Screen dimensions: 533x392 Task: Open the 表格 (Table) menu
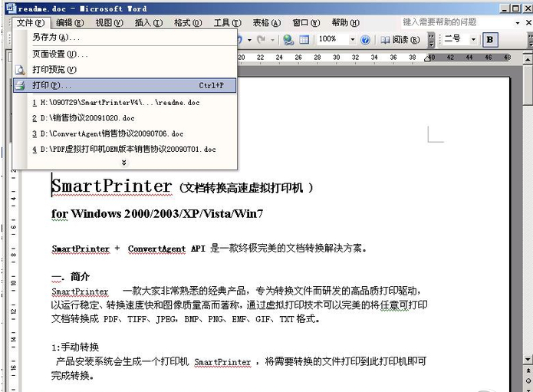pos(266,23)
